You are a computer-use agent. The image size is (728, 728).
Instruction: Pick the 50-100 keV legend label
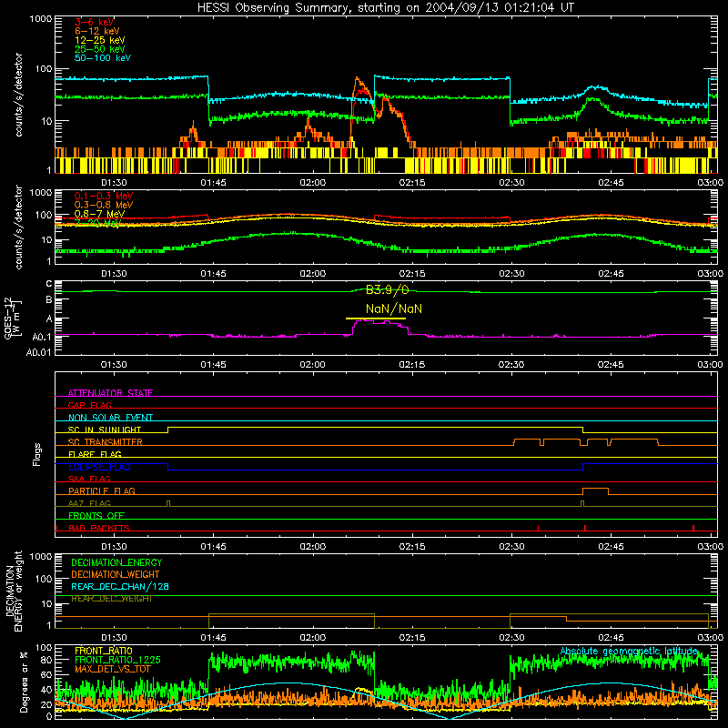(103, 58)
